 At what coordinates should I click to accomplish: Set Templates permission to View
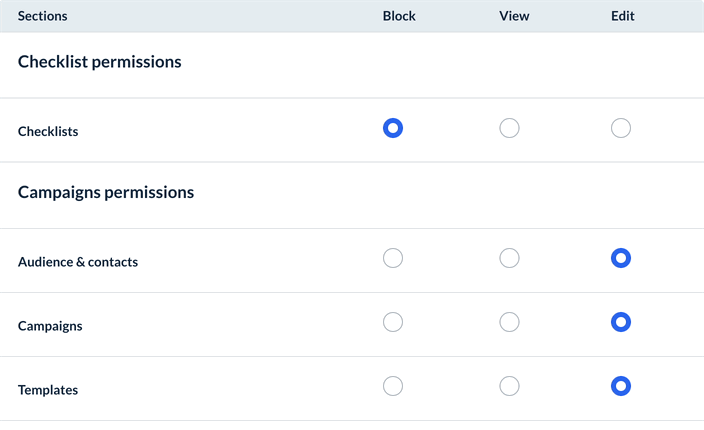pyautogui.click(x=509, y=386)
